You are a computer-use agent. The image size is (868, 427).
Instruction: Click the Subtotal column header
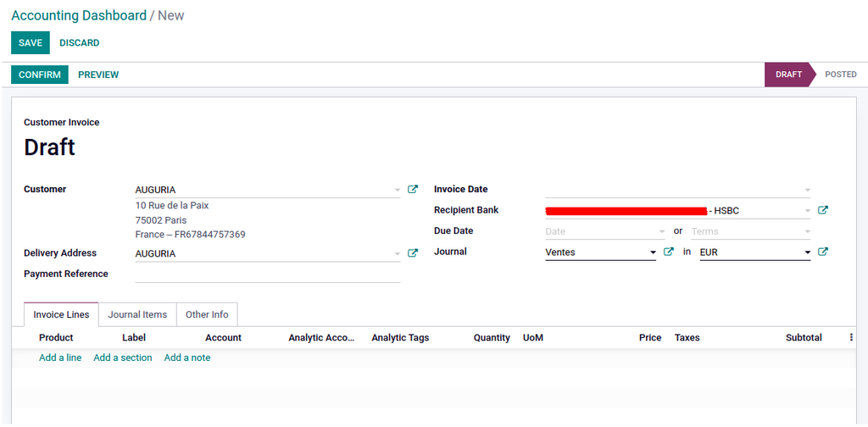click(804, 337)
